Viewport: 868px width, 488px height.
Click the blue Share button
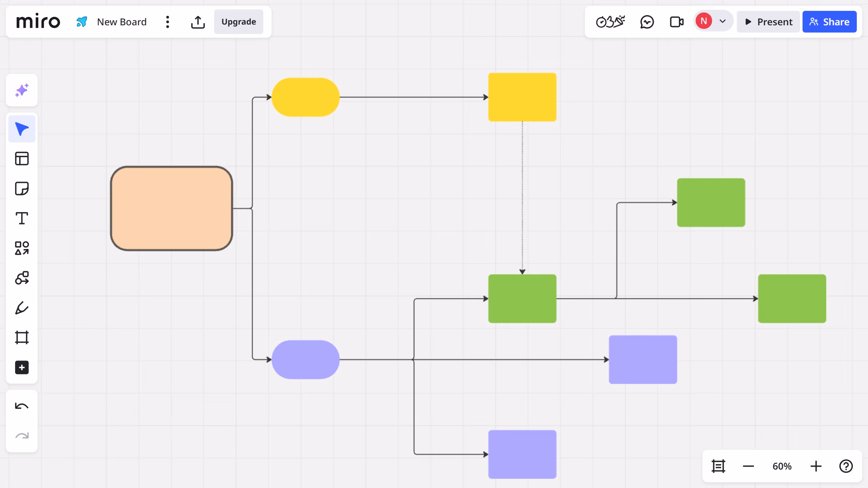[x=829, y=22]
